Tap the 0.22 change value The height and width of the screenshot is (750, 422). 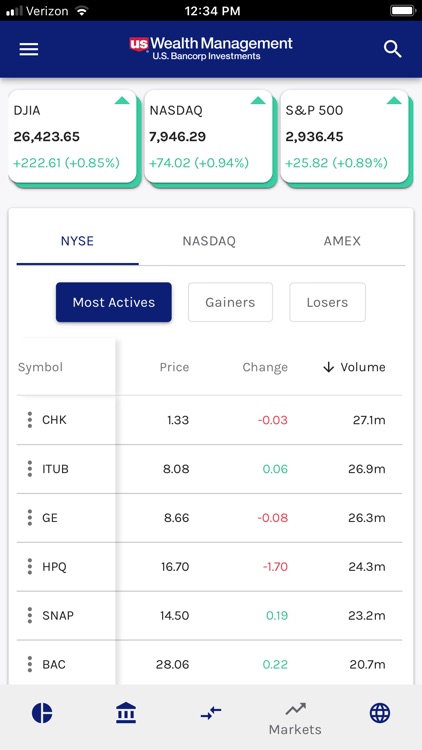coord(275,664)
